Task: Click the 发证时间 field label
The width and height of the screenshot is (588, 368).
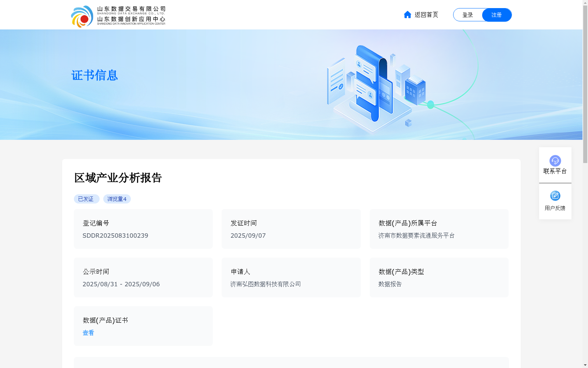Action: point(244,223)
